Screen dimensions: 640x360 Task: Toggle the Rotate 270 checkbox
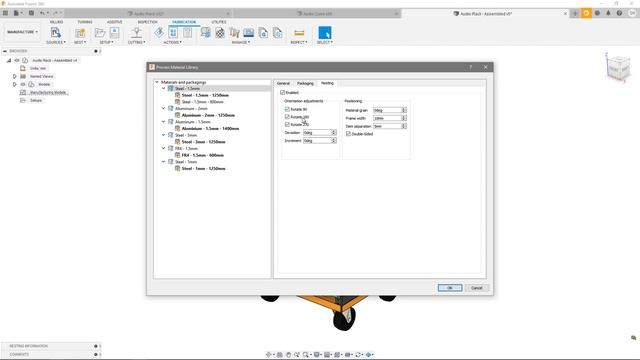click(287, 124)
